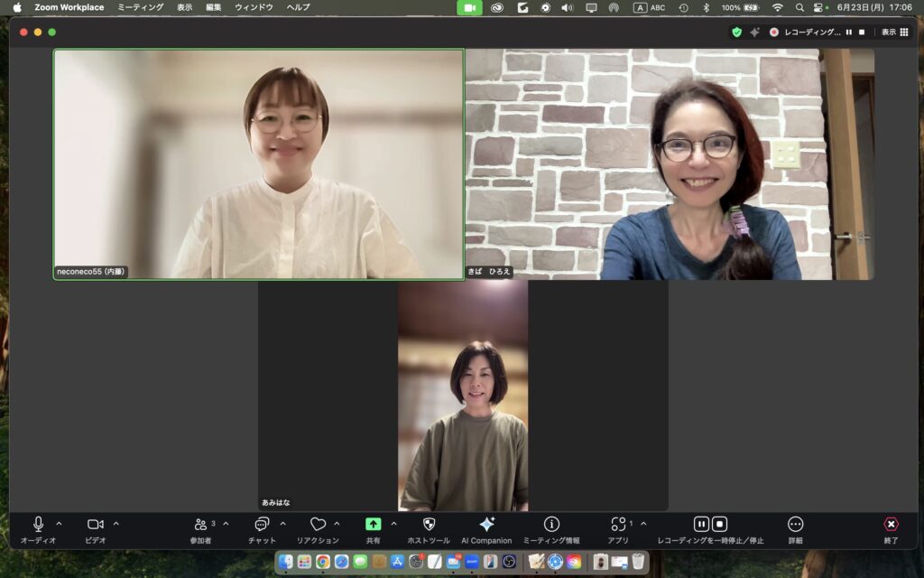Open the アプリ apps panel

pyautogui.click(x=618, y=525)
